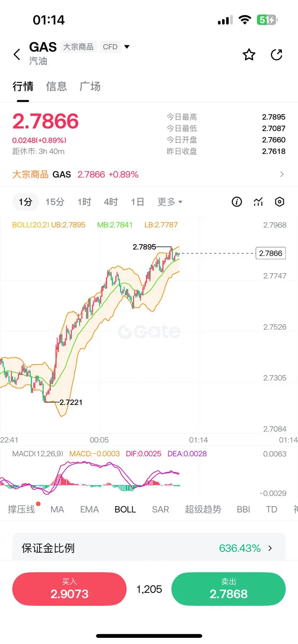Tap the battery indicator in status bar

point(267,20)
